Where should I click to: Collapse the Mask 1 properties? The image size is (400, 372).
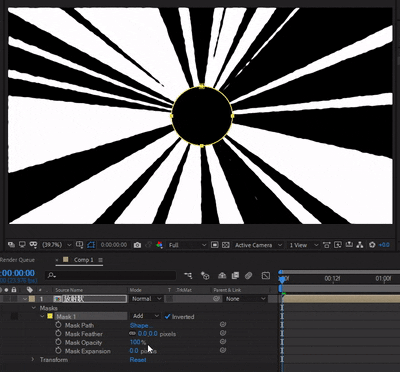tap(42, 316)
